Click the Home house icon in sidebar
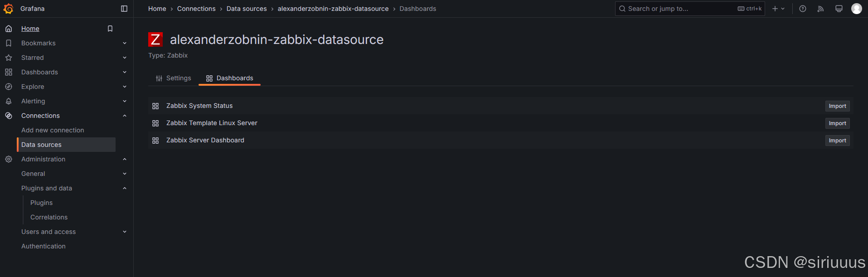 click(9, 29)
